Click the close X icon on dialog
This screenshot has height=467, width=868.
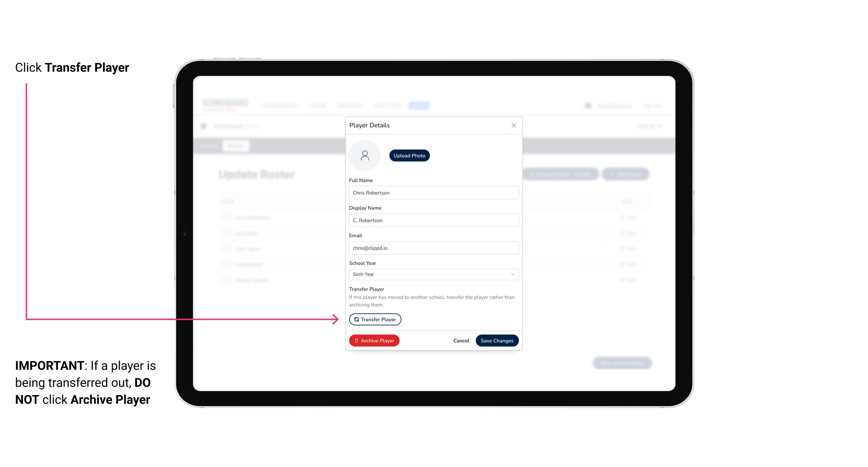pos(513,125)
